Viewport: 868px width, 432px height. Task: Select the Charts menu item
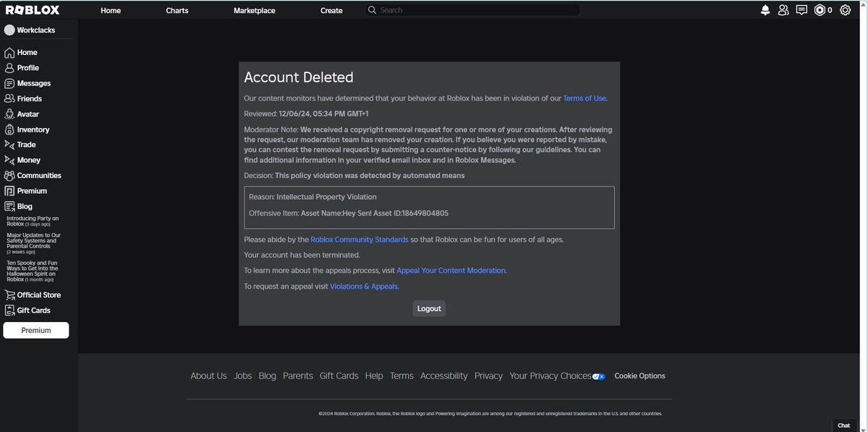pyautogui.click(x=176, y=10)
